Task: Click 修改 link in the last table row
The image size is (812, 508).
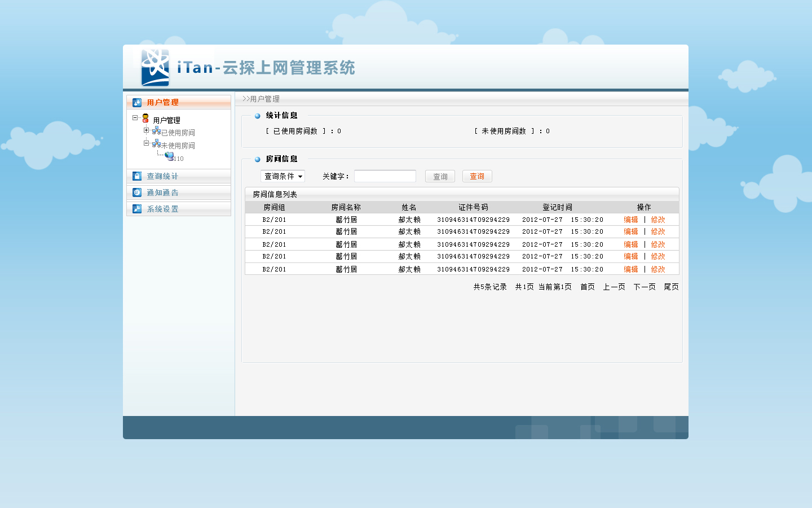Action: tap(658, 269)
